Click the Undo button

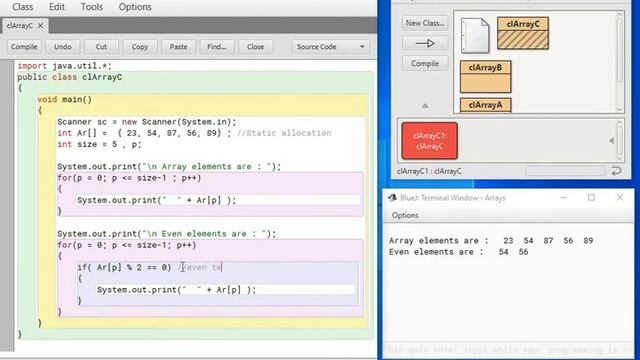63,47
